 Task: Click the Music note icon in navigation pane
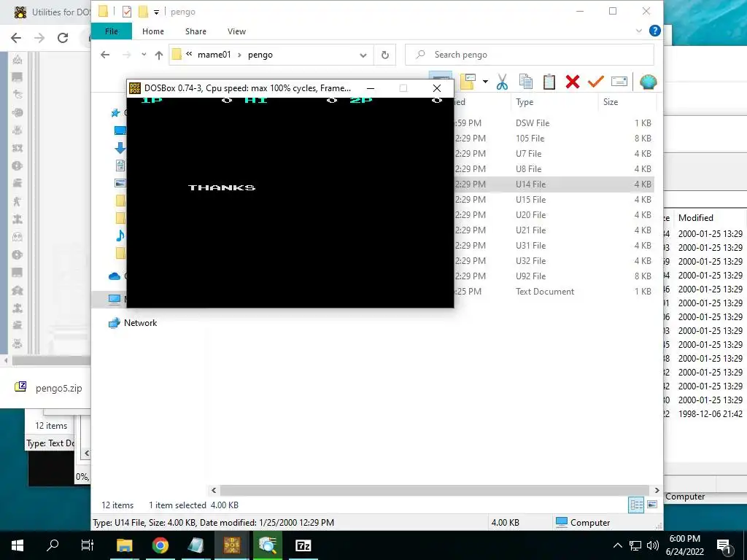coord(120,236)
